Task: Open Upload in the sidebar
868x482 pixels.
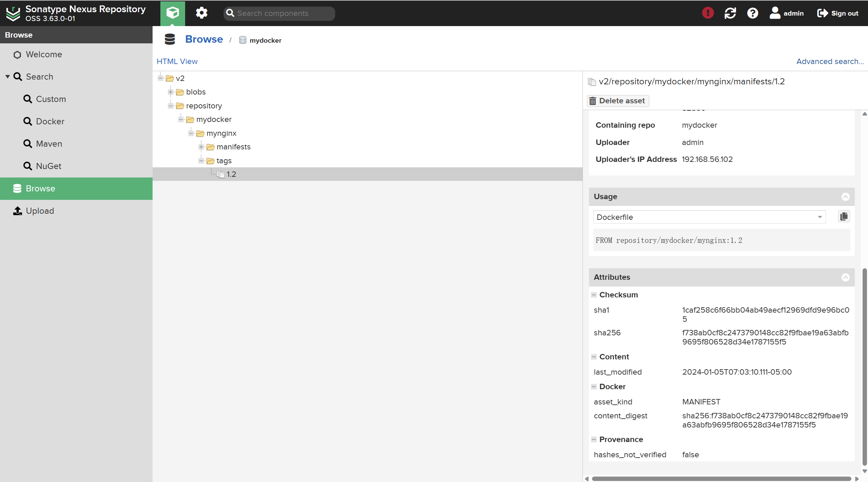Action: 40,211
